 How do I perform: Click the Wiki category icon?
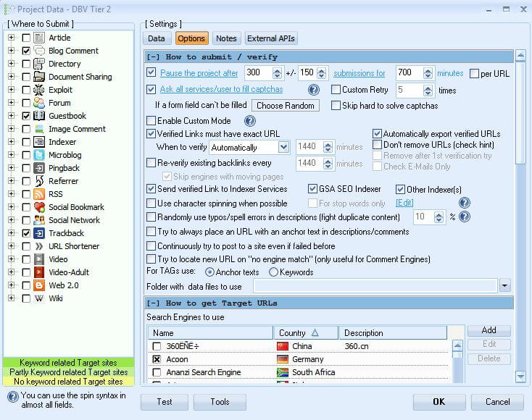39,298
